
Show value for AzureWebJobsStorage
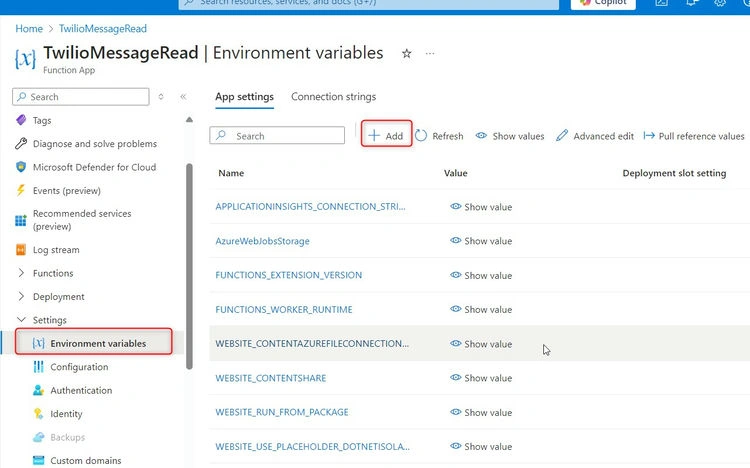[x=481, y=241]
